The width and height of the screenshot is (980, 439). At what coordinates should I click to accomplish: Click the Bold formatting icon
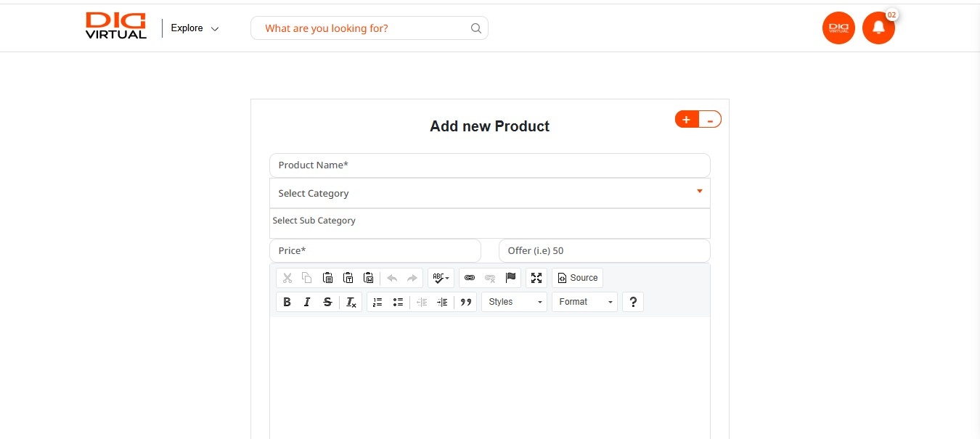[x=287, y=302]
